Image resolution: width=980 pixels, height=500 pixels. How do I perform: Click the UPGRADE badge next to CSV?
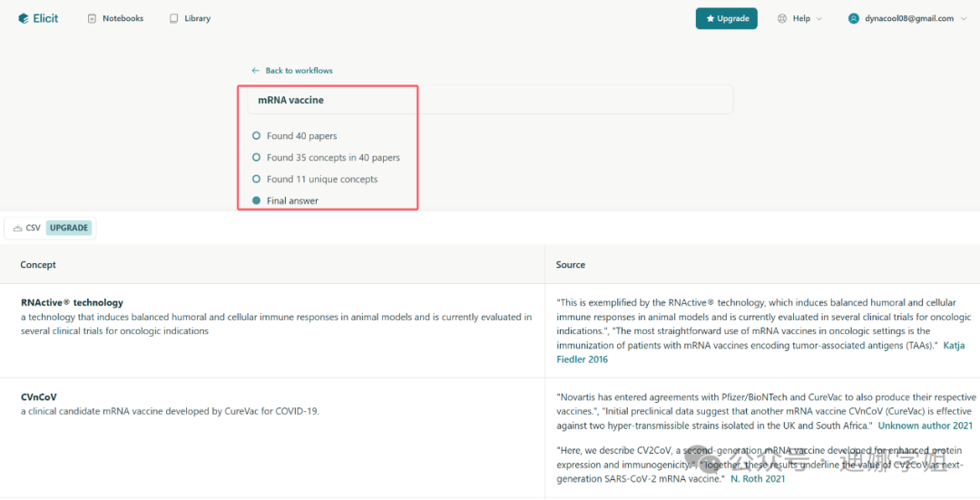coord(69,228)
